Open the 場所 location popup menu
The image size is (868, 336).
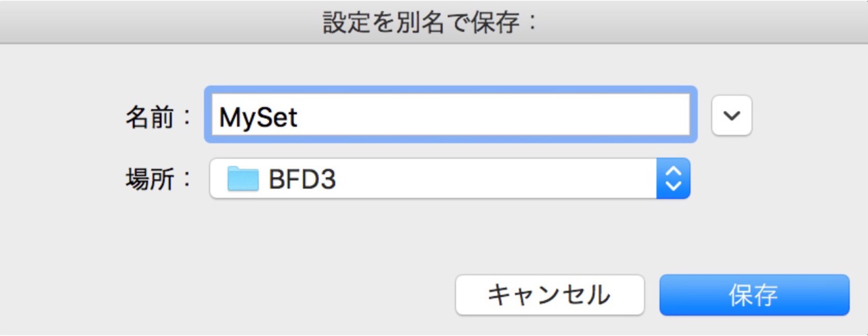(450, 178)
